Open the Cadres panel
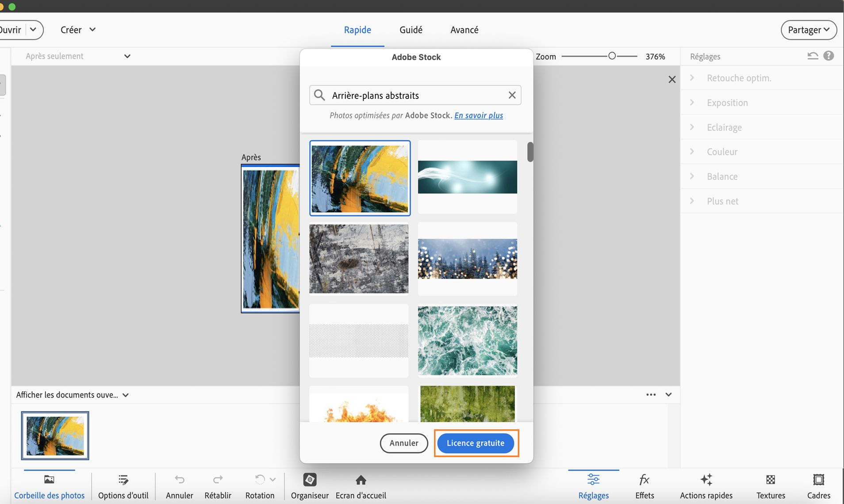Viewport: 844px width, 504px height. pos(818,486)
